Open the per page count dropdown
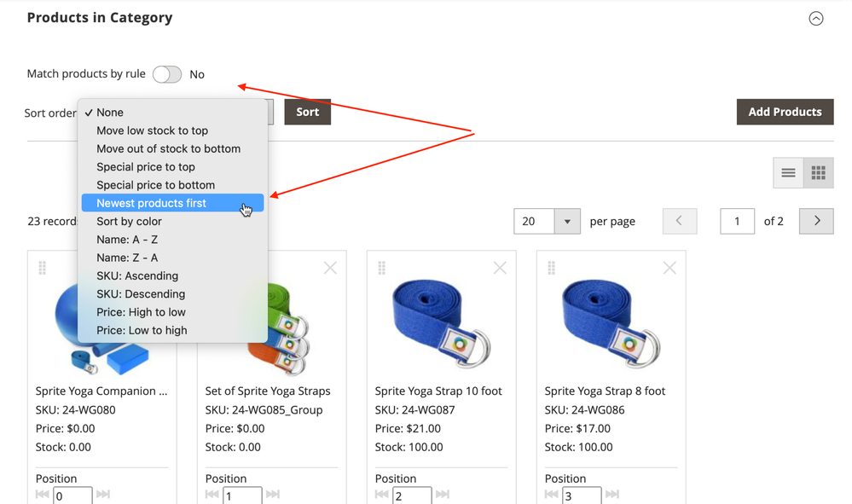The image size is (852, 504). coord(567,221)
